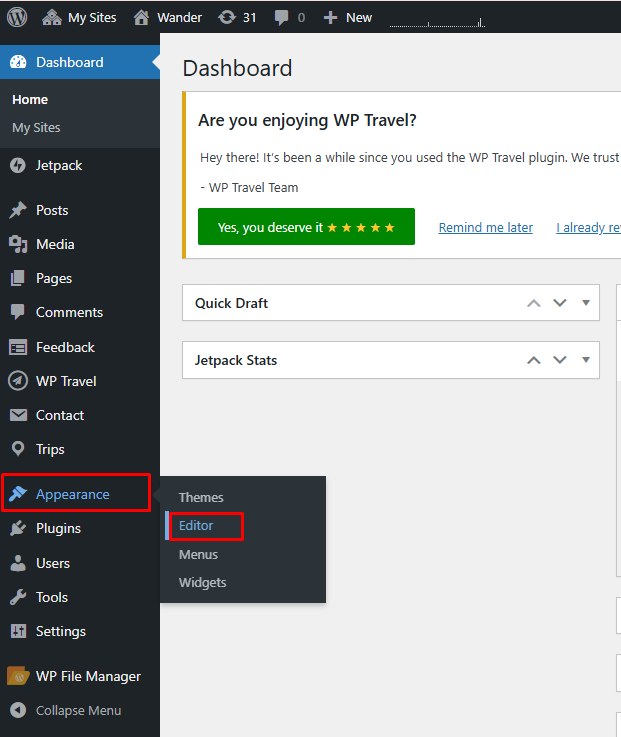This screenshot has height=737, width=621.
Task: Open the Jetpack menu label
Action: 59,165
